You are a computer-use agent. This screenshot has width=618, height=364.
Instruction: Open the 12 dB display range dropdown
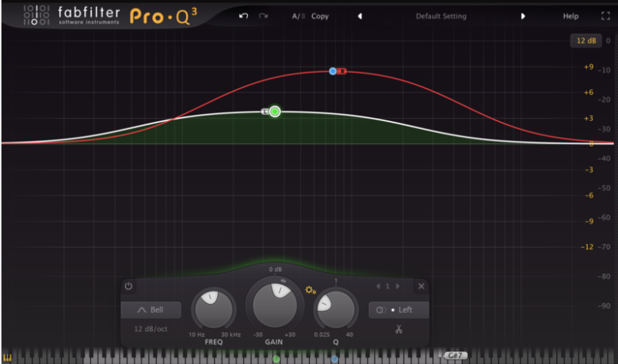click(586, 40)
